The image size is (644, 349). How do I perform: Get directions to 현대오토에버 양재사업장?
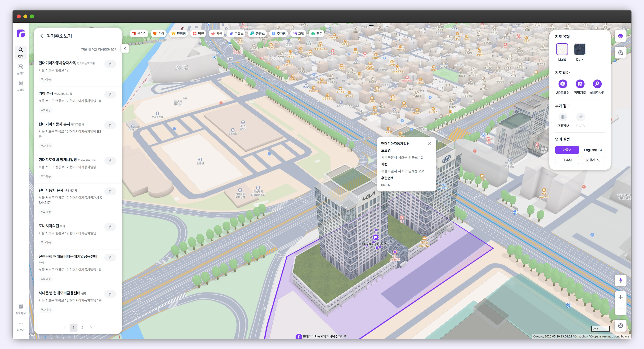tap(110, 161)
